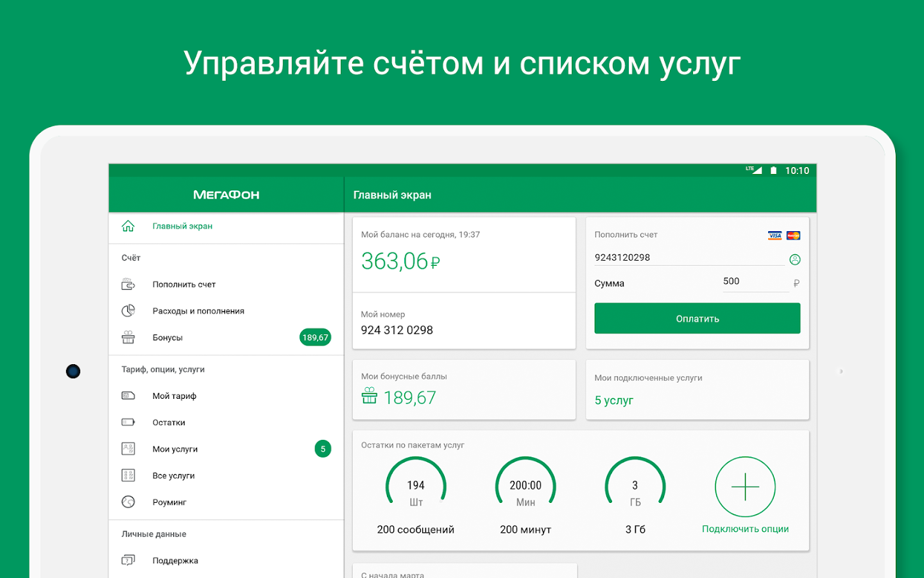Tap the MasterCard icon in the top-up panel
Image resolution: width=924 pixels, height=578 pixels.
click(x=793, y=235)
